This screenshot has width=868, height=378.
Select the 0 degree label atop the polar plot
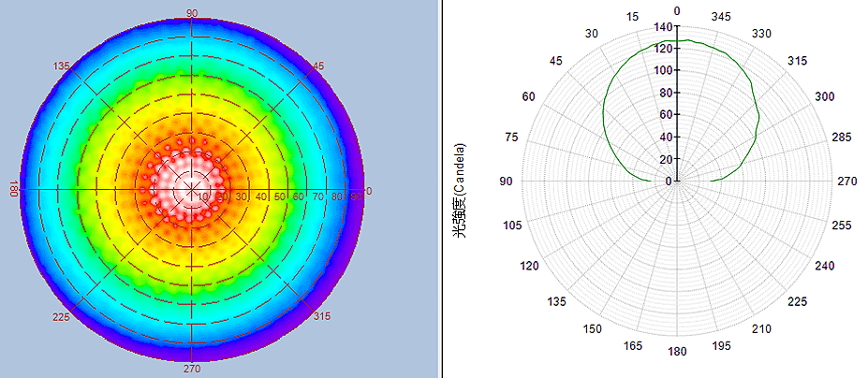[677, 11]
